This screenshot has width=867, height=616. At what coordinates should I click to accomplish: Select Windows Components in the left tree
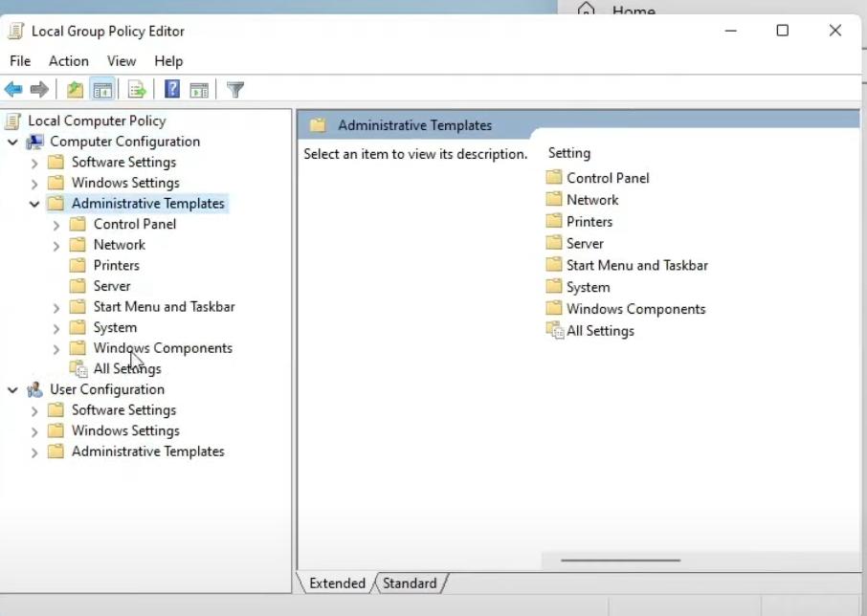(163, 348)
